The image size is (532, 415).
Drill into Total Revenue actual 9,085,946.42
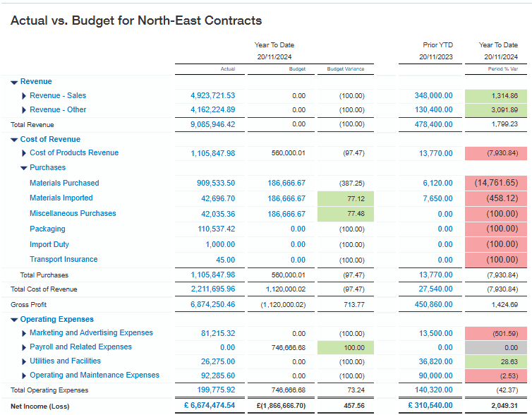click(213, 124)
